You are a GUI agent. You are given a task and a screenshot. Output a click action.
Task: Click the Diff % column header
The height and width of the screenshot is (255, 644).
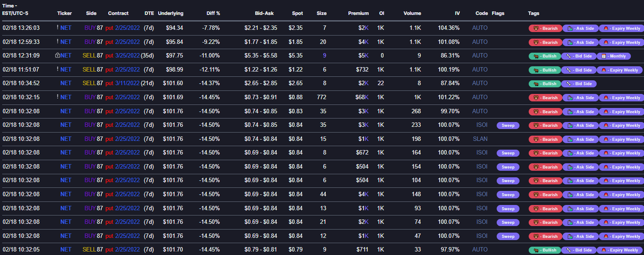pos(213,12)
